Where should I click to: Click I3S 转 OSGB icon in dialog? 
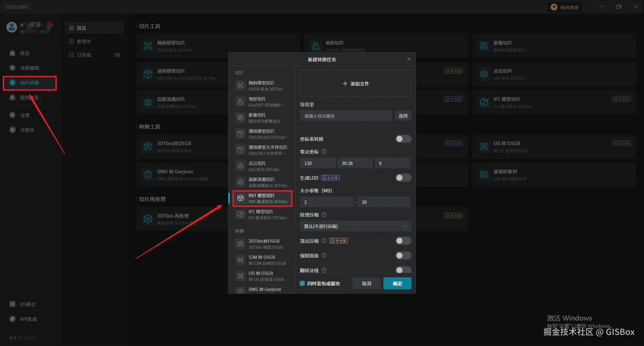pos(240,276)
